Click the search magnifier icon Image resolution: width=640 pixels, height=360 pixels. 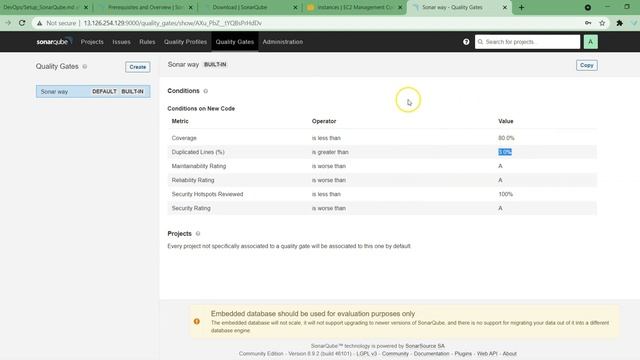480,42
